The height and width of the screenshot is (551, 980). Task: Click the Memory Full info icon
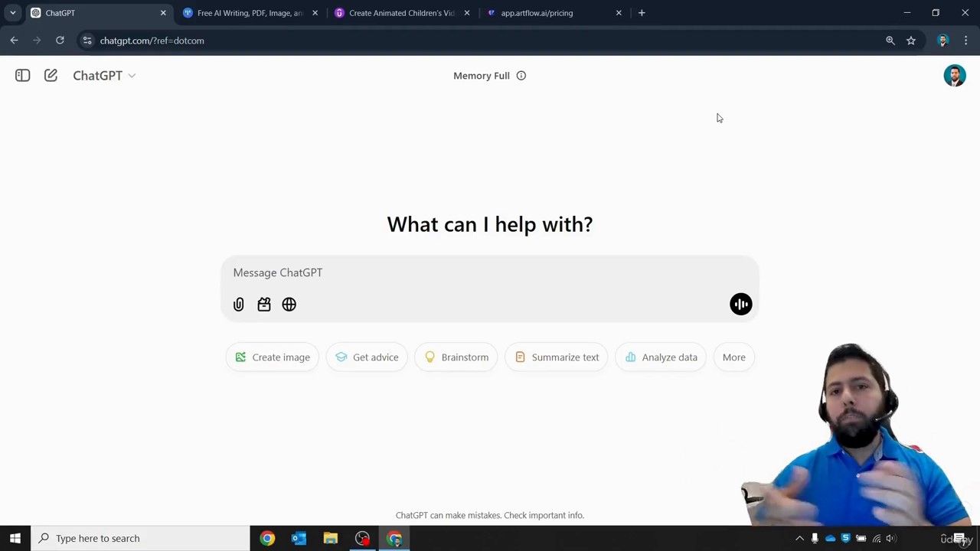click(521, 75)
